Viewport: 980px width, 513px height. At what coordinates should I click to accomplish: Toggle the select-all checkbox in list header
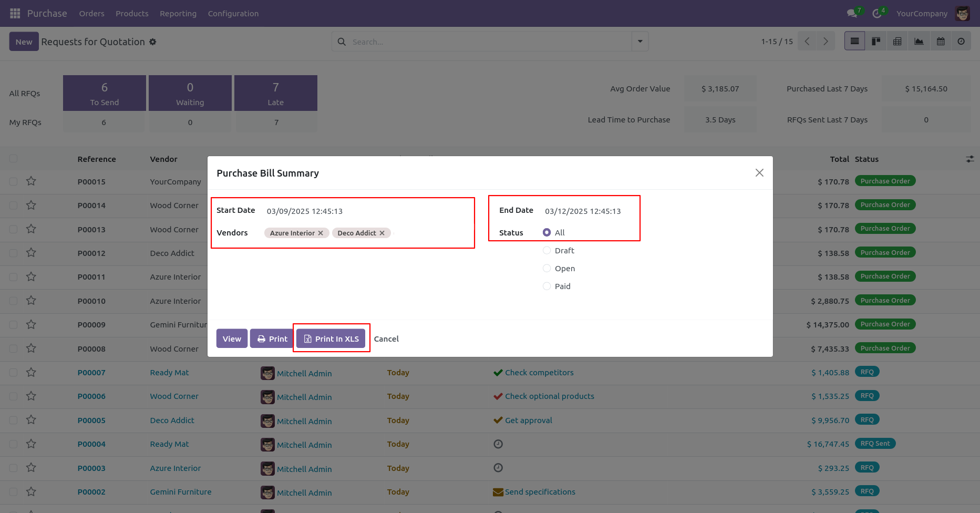click(x=13, y=159)
